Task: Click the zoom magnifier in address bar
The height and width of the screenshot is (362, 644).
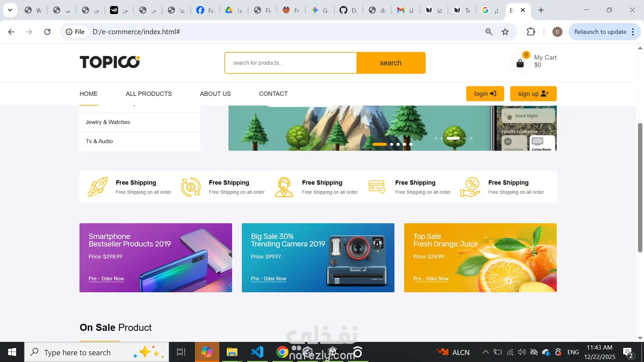Action: point(489,32)
